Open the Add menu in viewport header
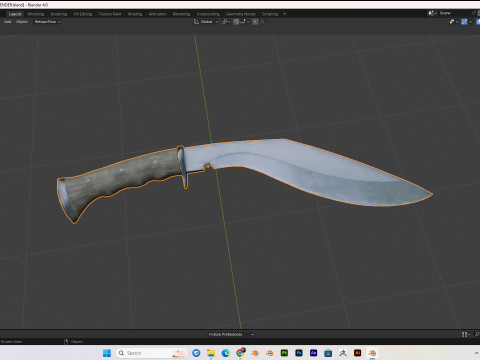 (x=8, y=22)
